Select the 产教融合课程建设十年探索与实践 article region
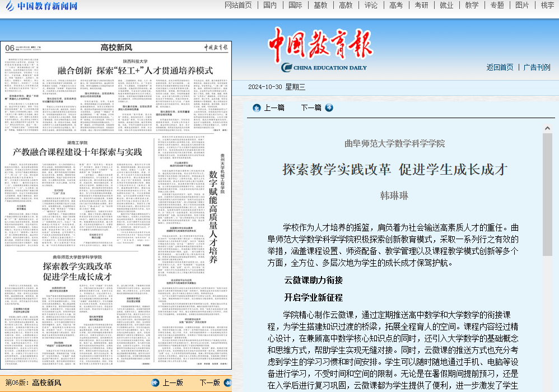The image size is (559, 392). coord(78,152)
